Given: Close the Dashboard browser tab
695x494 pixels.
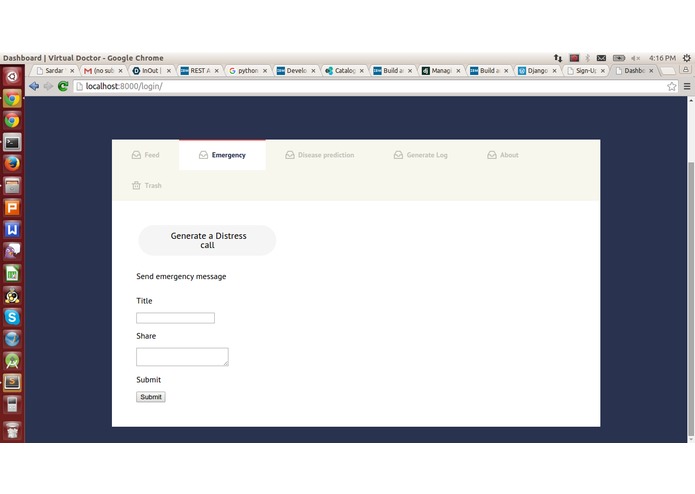Looking at the screenshot, I should pyautogui.click(x=651, y=71).
